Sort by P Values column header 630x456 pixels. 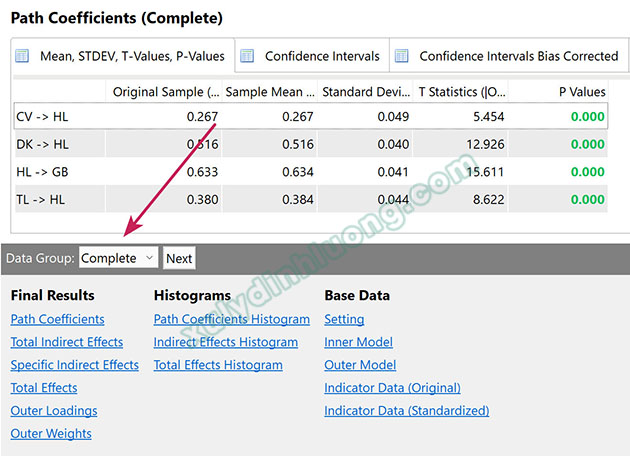[x=558, y=92]
